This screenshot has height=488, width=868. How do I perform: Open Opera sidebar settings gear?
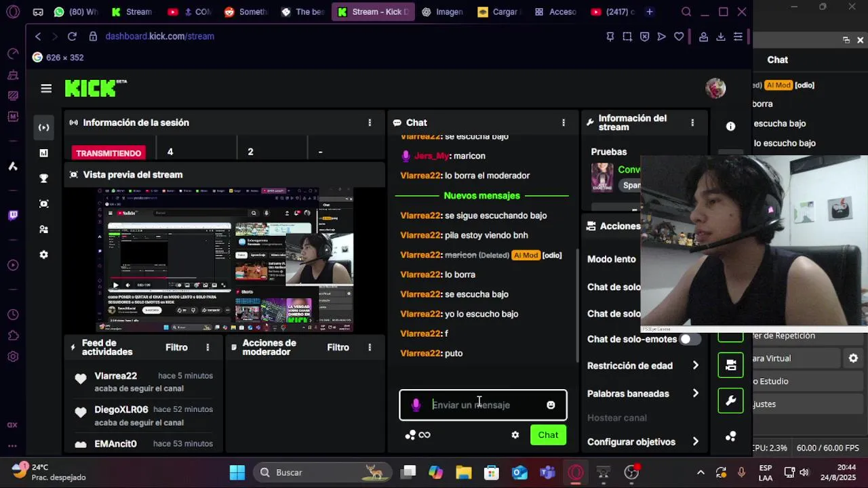point(13,357)
